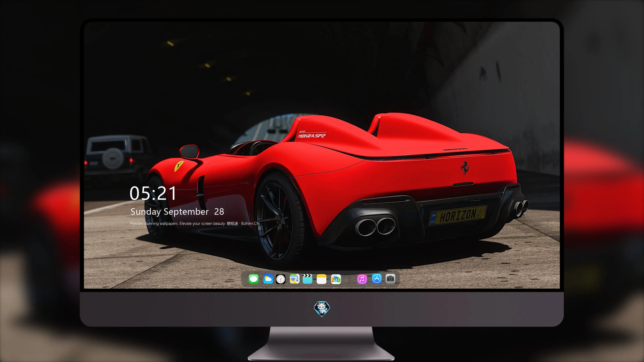Click the "Sunday September 28" date text
The height and width of the screenshot is (362, 644).
177,212
